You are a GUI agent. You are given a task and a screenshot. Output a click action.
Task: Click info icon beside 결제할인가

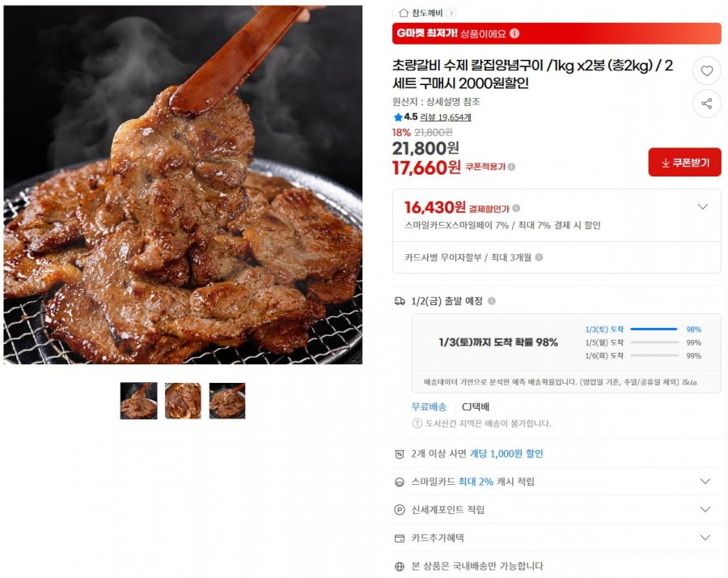tap(516, 209)
